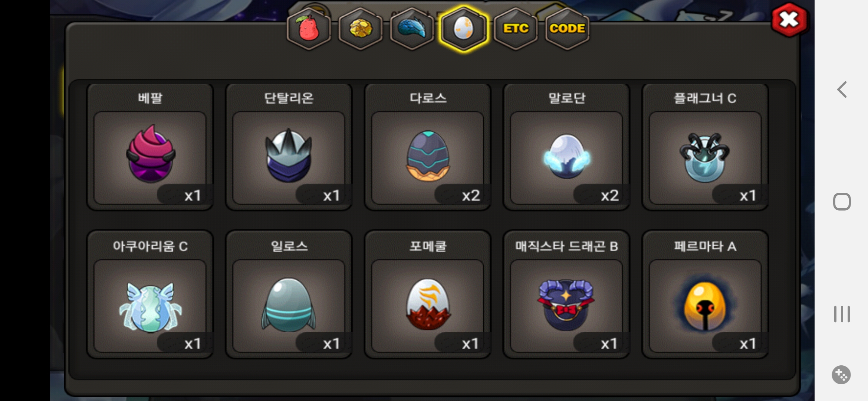Open the CODE tab

click(x=567, y=29)
